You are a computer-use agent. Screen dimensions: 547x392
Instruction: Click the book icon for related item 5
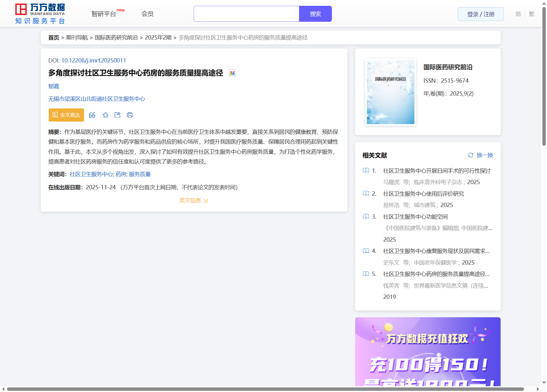pyautogui.click(x=366, y=274)
